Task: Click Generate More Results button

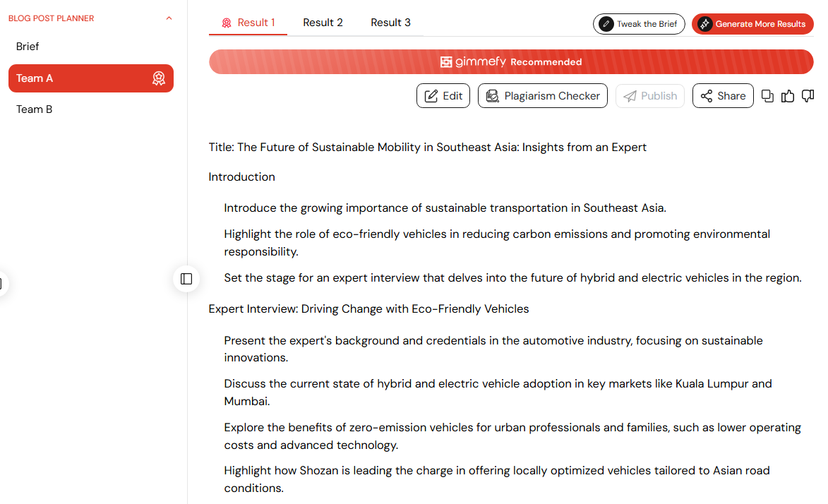Action: pyautogui.click(x=752, y=24)
